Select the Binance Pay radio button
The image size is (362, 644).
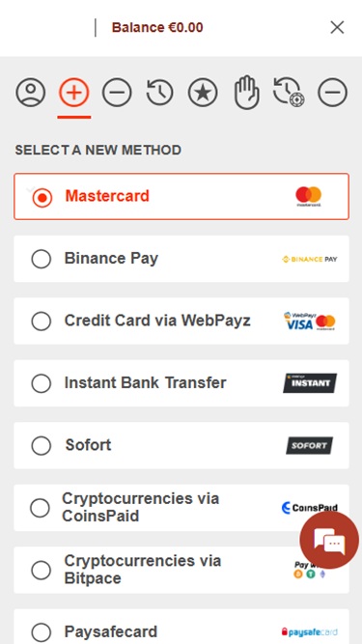[42, 259]
